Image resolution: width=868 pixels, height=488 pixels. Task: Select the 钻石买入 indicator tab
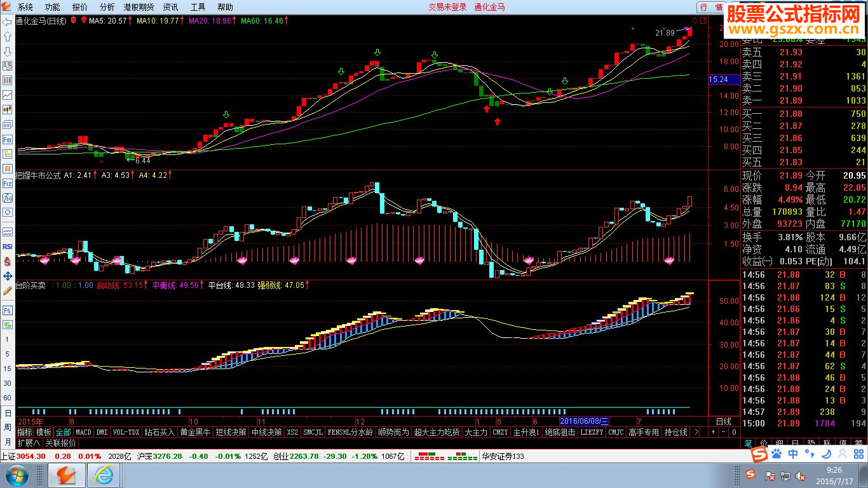159,432
